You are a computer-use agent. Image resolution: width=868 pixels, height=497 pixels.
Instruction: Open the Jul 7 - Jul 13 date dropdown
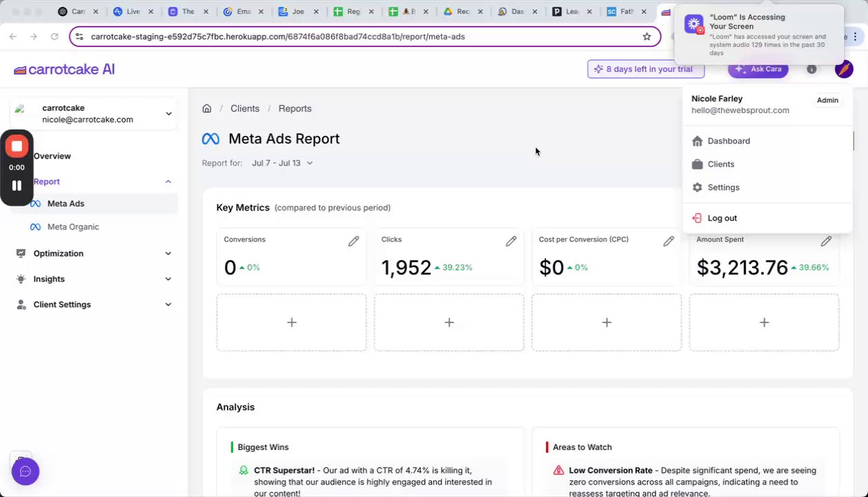[282, 163]
